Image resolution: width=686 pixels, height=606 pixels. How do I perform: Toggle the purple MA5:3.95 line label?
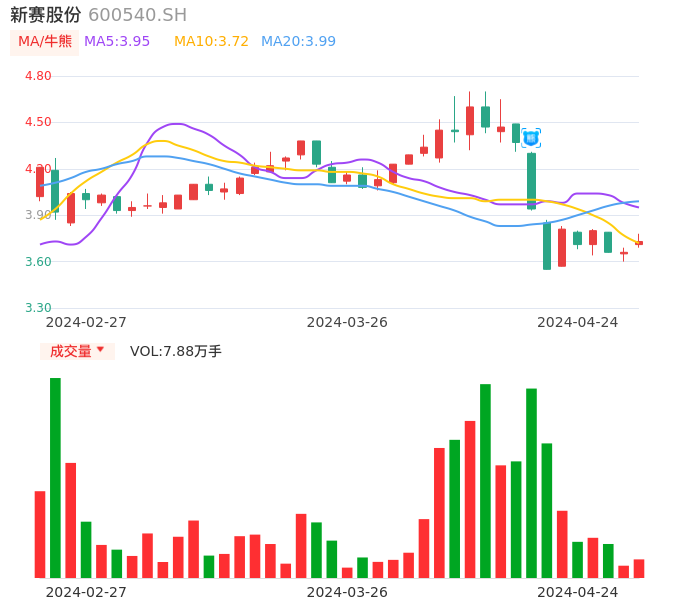117,42
